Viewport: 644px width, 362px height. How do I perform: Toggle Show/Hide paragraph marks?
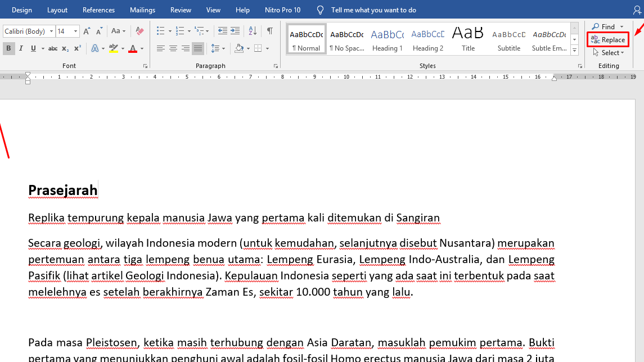pyautogui.click(x=270, y=31)
